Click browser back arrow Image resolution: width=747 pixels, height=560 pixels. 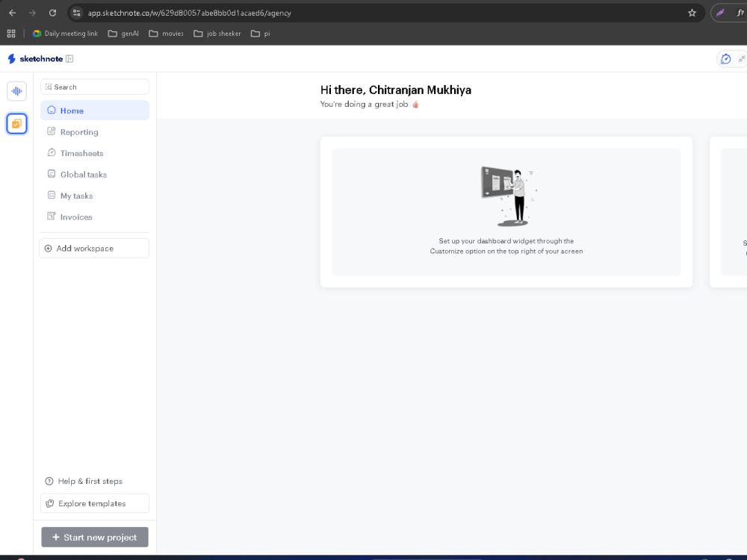point(13,13)
